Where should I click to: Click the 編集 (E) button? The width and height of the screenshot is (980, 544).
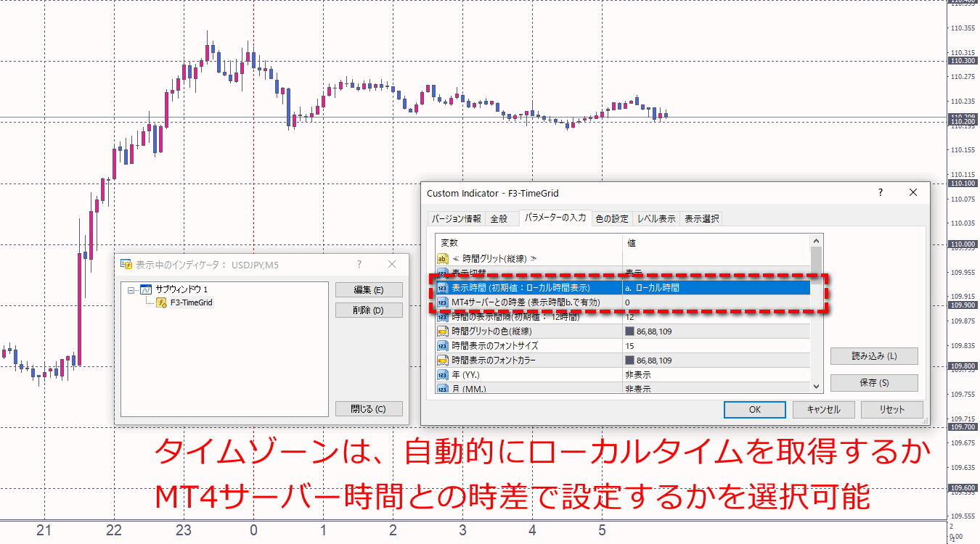pos(368,289)
